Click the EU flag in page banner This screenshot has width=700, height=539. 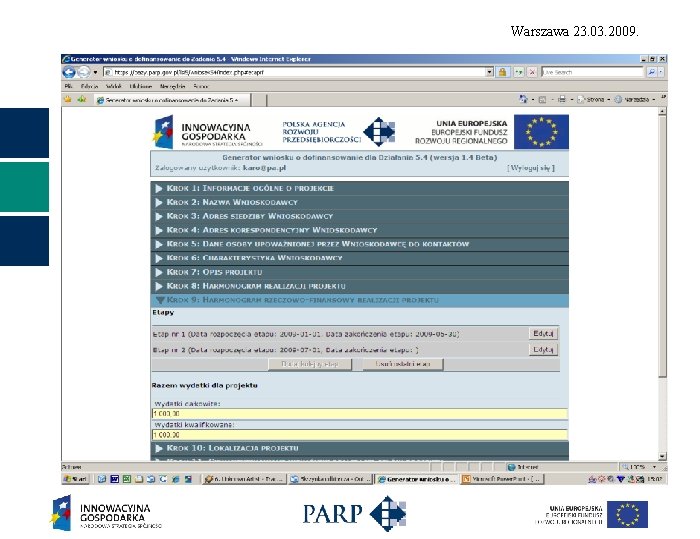coord(541,132)
